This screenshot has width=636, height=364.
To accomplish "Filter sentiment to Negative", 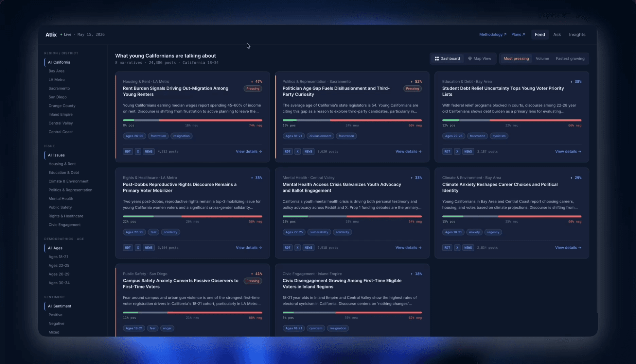I will [x=56, y=323].
